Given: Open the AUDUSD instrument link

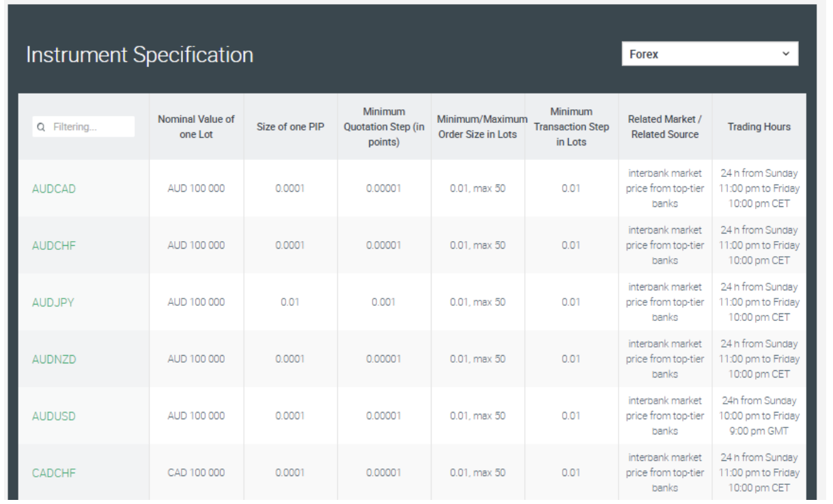Looking at the screenshot, I should [54, 416].
